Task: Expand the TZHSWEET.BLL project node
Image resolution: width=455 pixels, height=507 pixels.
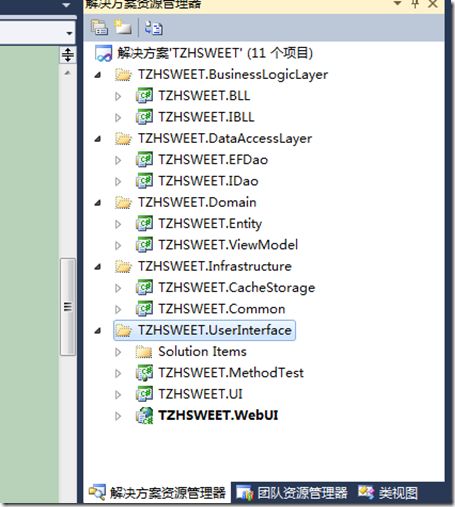Action: point(118,96)
